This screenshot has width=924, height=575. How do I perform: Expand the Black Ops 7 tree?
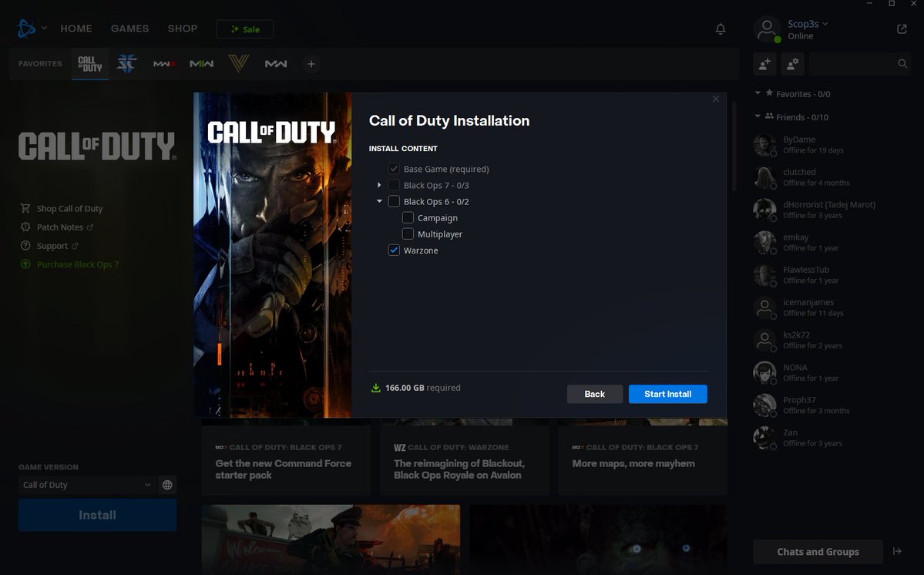pos(379,185)
